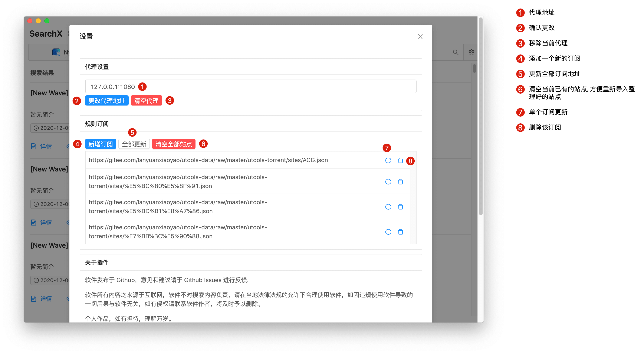
Task: Click the 软件发布于 Github paragraph
Action: pyautogui.click(x=167, y=280)
